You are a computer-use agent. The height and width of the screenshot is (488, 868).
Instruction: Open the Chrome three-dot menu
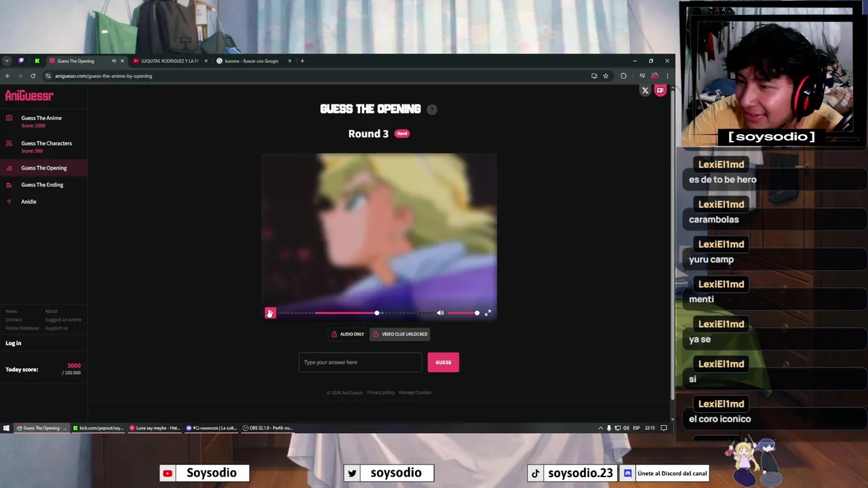point(667,76)
